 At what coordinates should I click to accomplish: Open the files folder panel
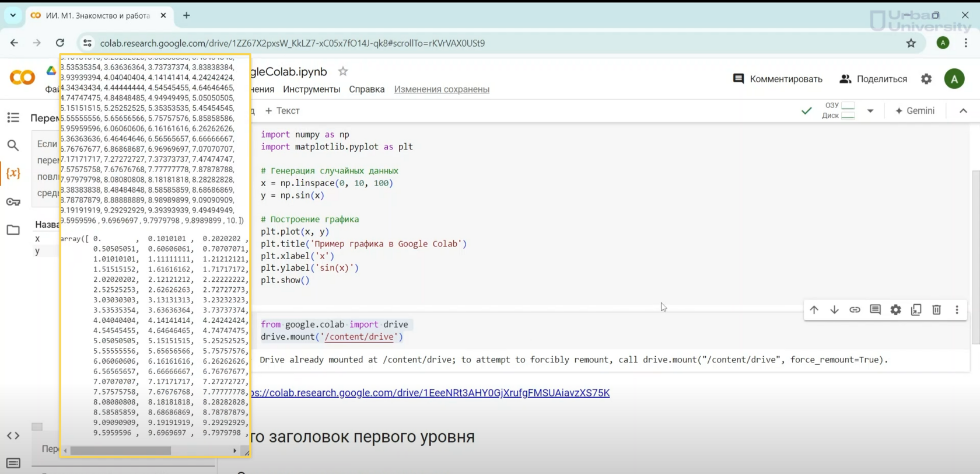pyautogui.click(x=13, y=230)
